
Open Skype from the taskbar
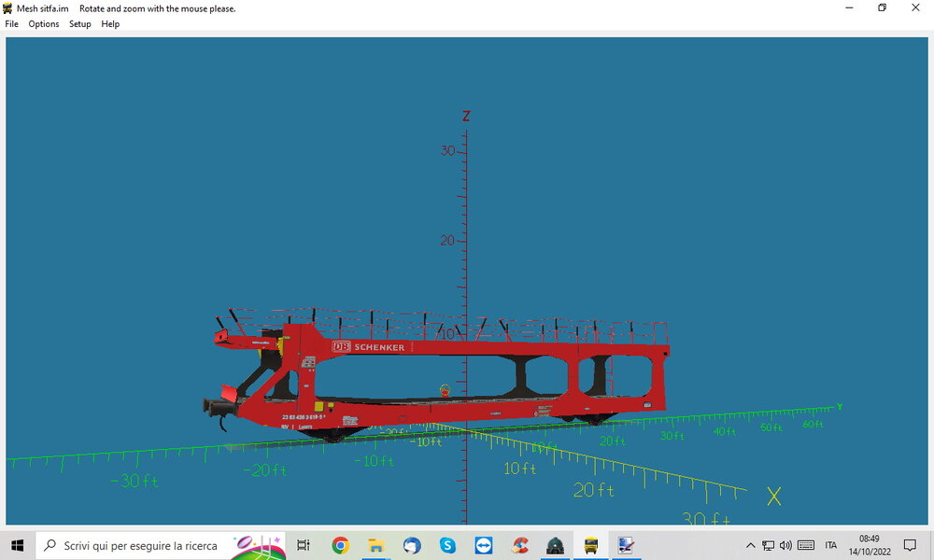pyautogui.click(x=447, y=545)
